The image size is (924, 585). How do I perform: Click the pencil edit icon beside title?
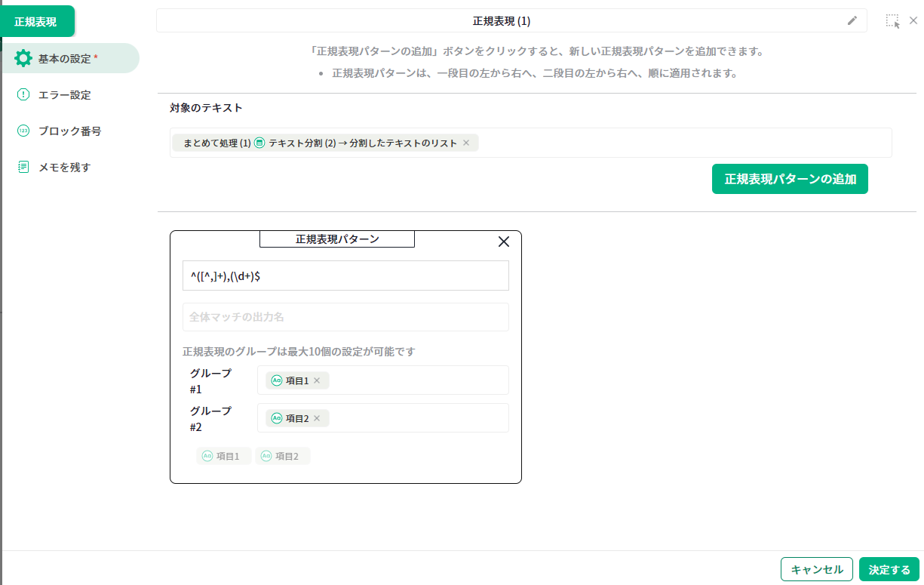click(x=852, y=21)
